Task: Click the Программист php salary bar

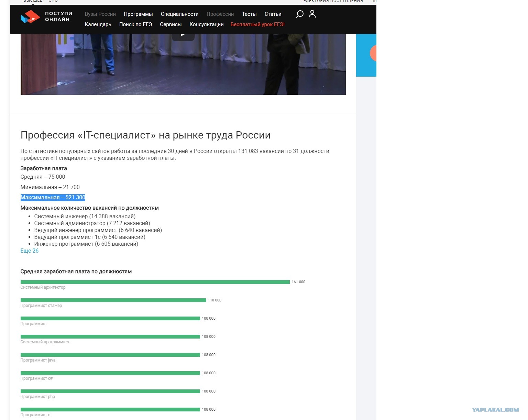Action: coord(110,391)
